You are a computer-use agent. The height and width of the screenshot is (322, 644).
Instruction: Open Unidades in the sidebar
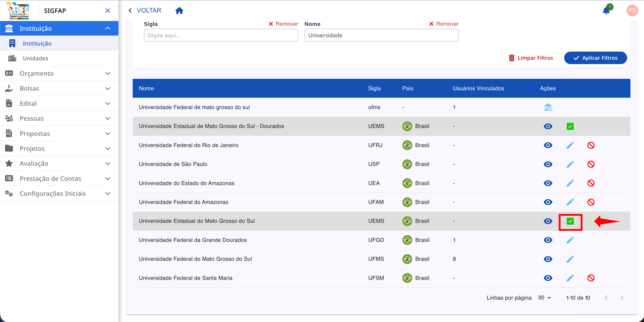36,58
